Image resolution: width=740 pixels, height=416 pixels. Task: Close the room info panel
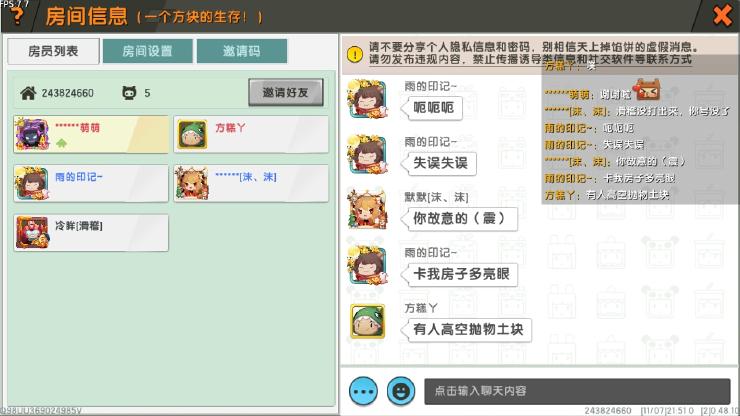[722, 15]
